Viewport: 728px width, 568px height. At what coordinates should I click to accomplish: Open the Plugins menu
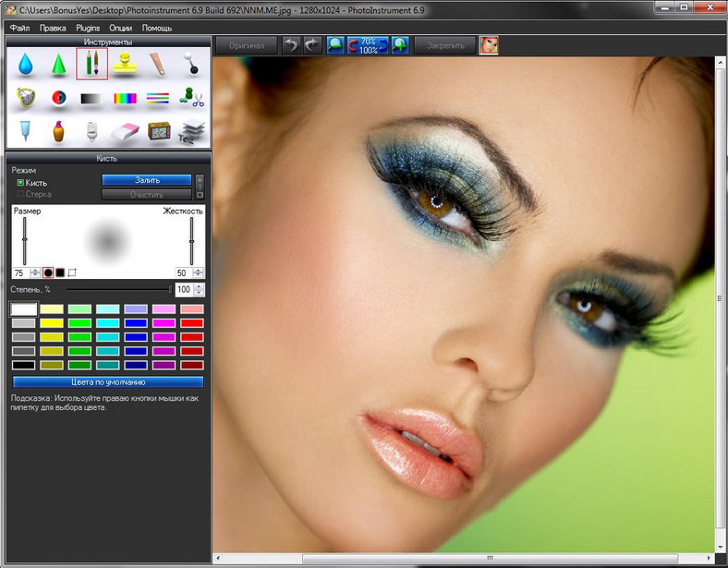(x=88, y=28)
